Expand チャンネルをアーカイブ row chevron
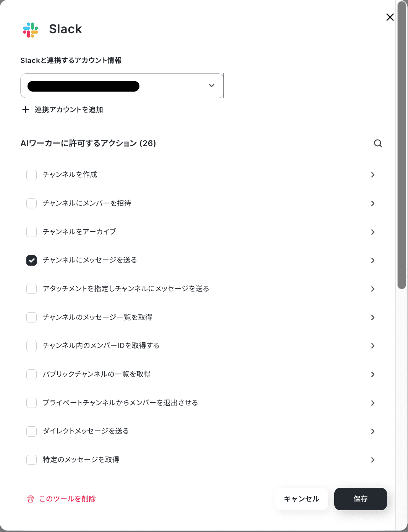Viewport: 408px width, 532px height. pyautogui.click(x=373, y=232)
